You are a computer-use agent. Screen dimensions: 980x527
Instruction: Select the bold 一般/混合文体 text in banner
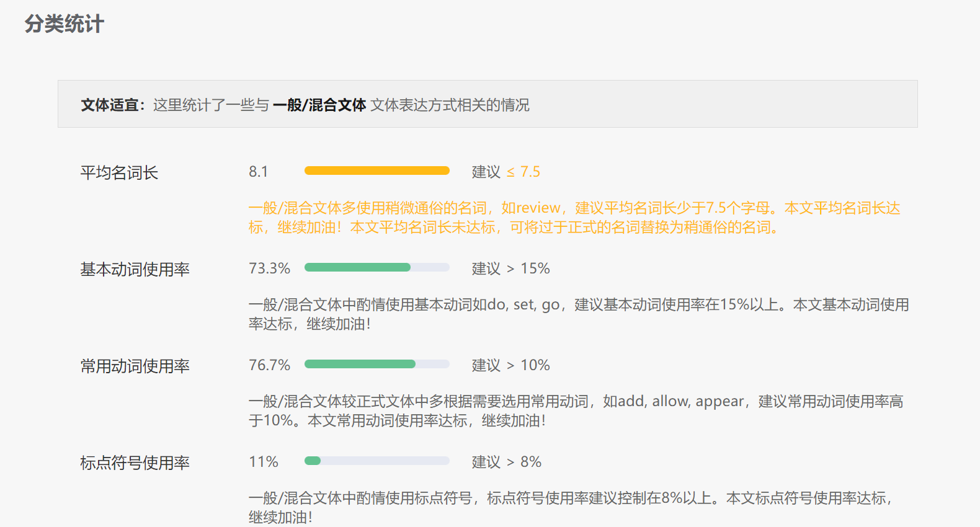click(x=319, y=105)
